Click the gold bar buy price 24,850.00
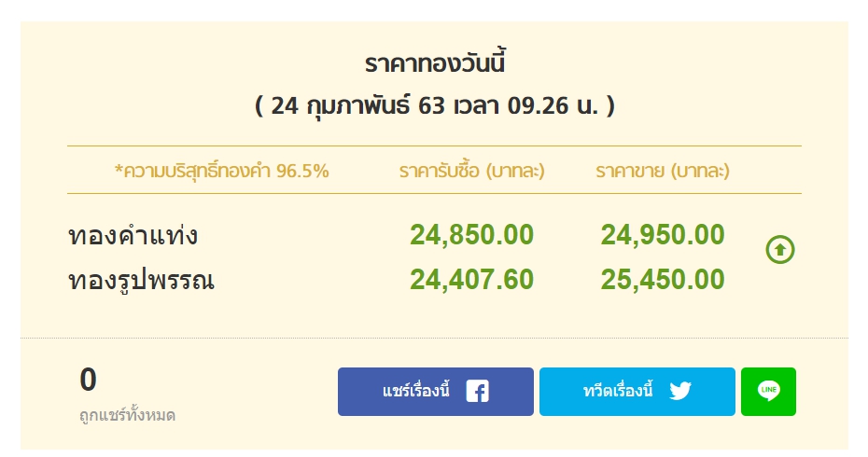The image size is (868, 457). coord(471,235)
